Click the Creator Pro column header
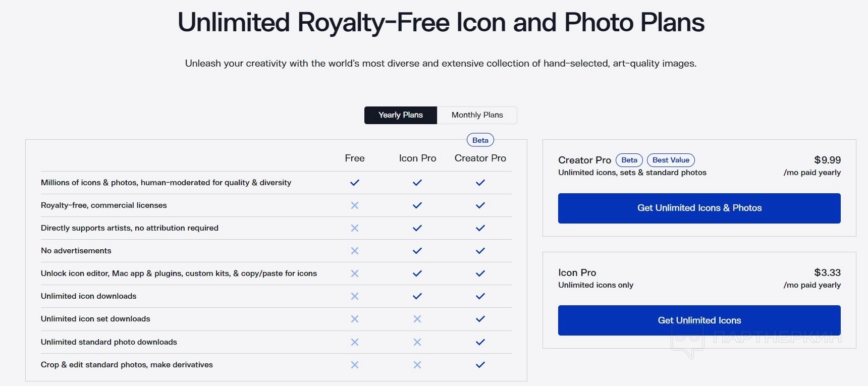The height and width of the screenshot is (386, 868). [480, 158]
